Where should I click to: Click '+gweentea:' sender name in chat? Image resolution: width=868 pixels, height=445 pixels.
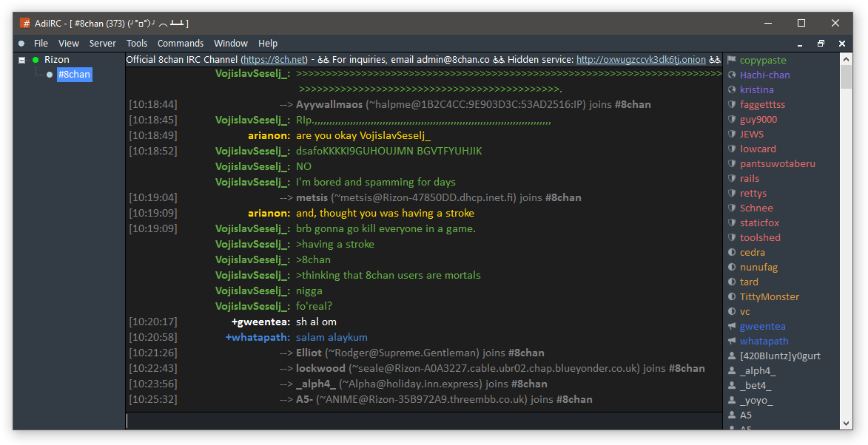(x=260, y=322)
